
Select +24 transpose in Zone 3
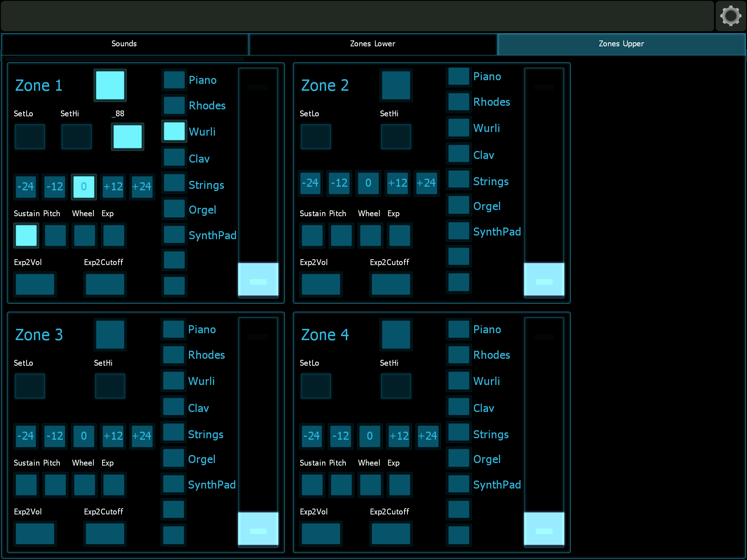tap(142, 436)
